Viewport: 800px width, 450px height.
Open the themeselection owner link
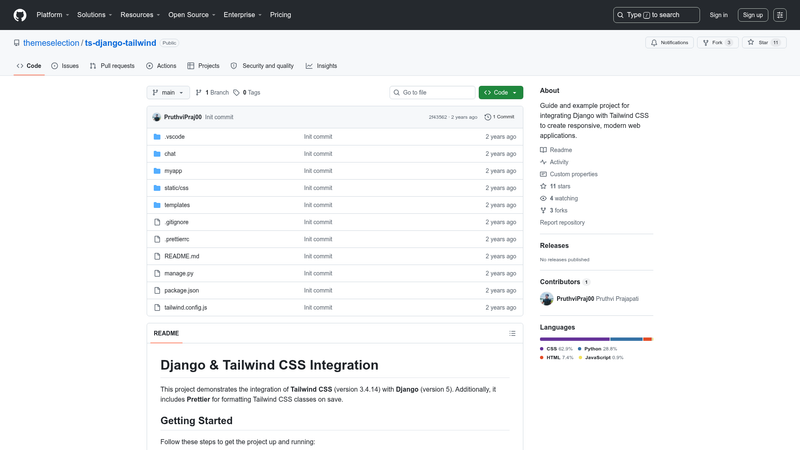(51, 43)
